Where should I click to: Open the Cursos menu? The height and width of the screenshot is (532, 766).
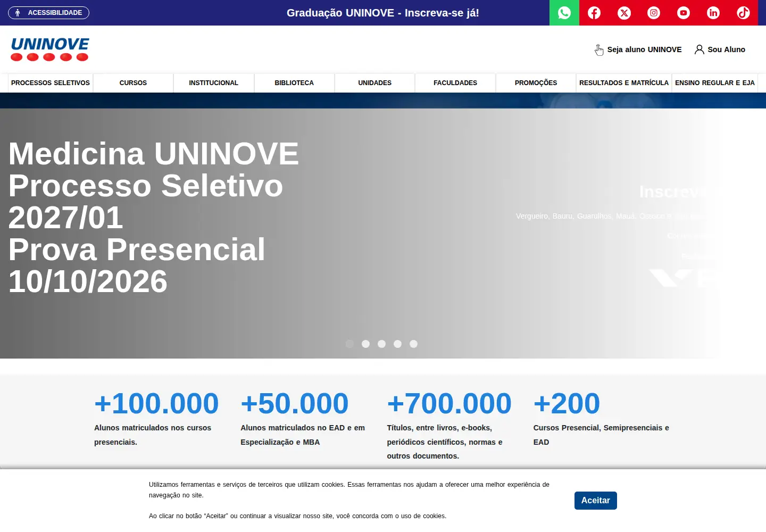pyautogui.click(x=133, y=83)
